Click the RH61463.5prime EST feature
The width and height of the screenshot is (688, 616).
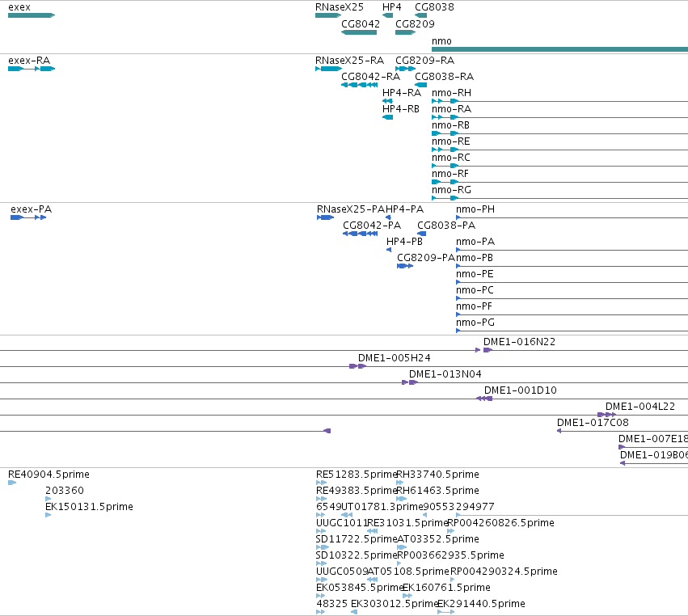click(x=402, y=499)
